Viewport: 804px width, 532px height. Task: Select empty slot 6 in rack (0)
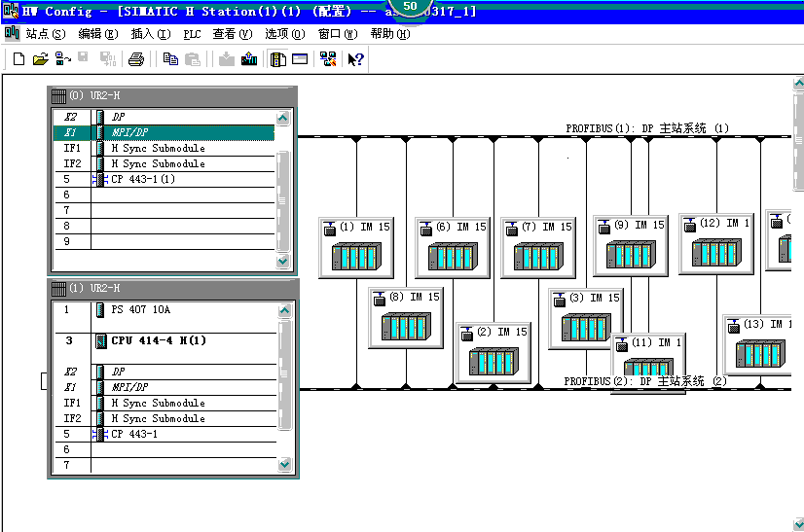[164, 195]
